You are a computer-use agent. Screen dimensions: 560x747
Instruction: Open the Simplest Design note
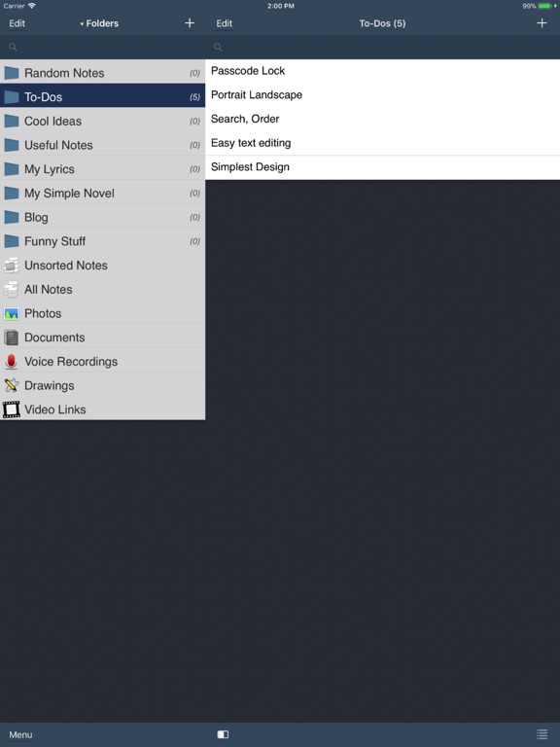(x=382, y=167)
